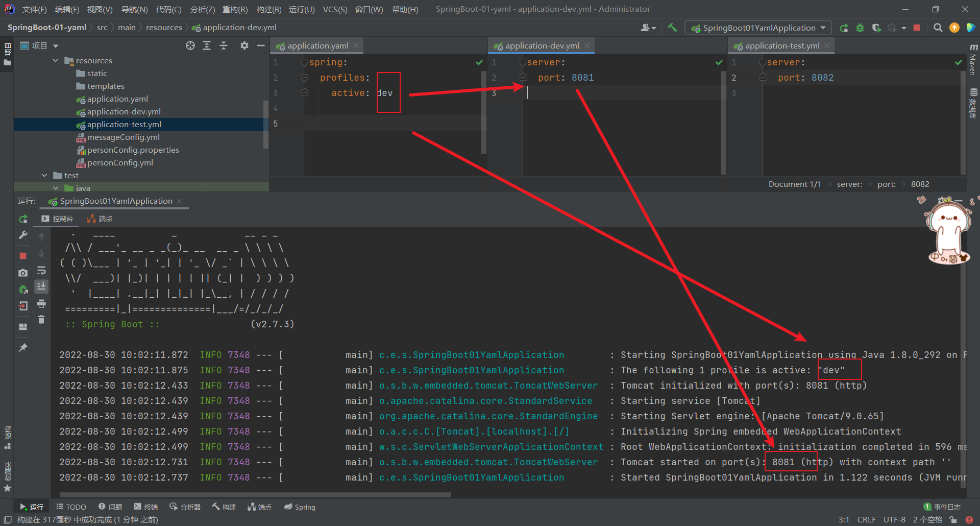The height and width of the screenshot is (526, 980).
Task: Close the application-test.yml tab
Action: click(x=827, y=45)
